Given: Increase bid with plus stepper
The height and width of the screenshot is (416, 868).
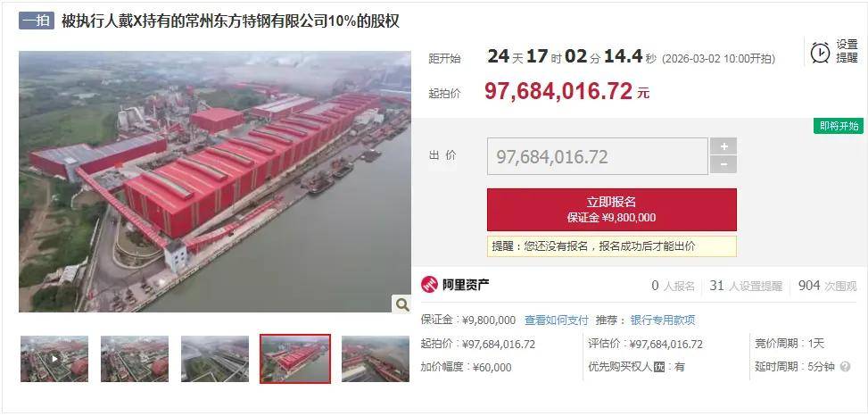Looking at the screenshot, I should coord(723,146).
